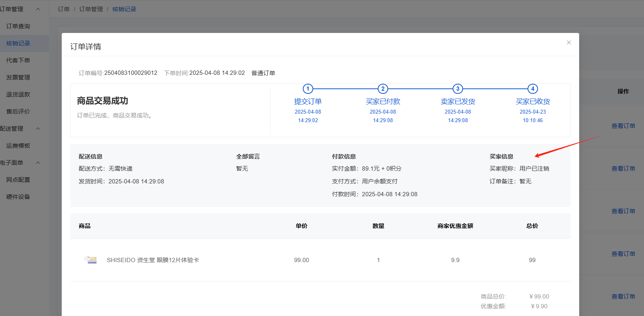Click 优惠金额 ¥9.90 amount

coord(539,306)
